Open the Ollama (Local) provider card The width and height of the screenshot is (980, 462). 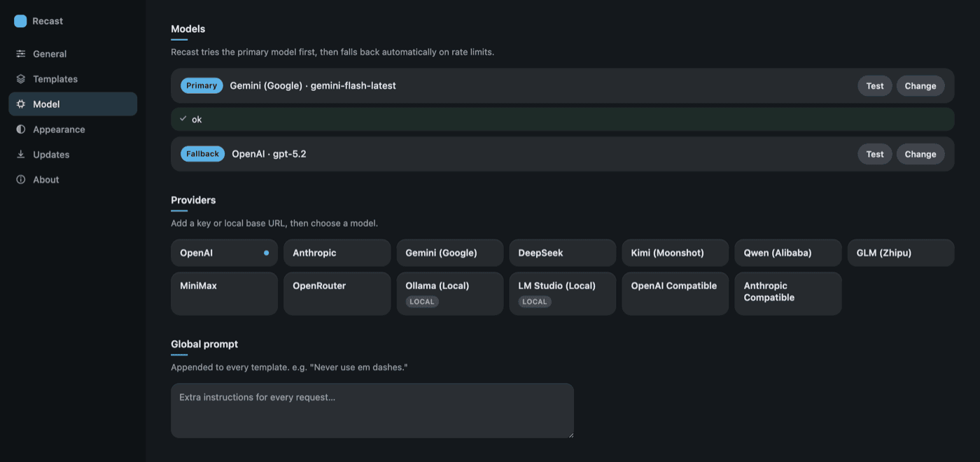(x=450, y=293)
